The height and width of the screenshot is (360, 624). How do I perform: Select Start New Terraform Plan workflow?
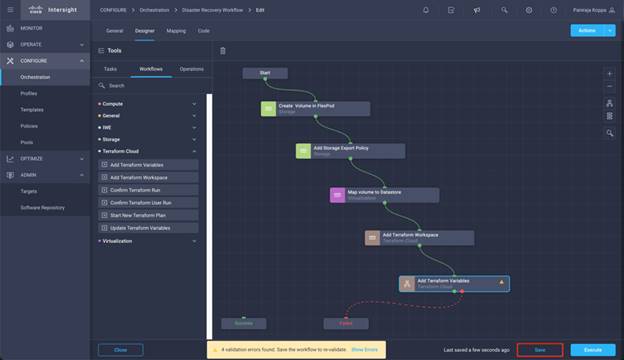(x=148, y=215)
